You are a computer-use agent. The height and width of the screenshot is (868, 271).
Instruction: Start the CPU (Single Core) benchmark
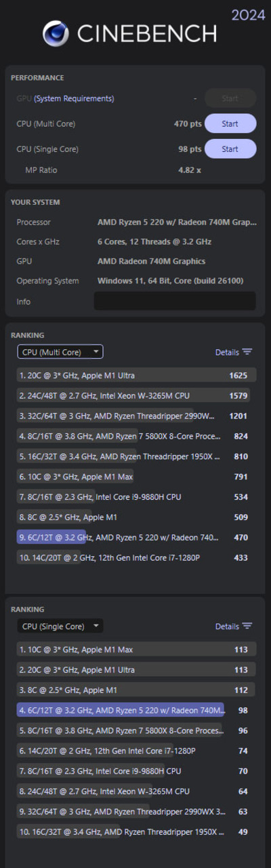click(x=230, y=149)
